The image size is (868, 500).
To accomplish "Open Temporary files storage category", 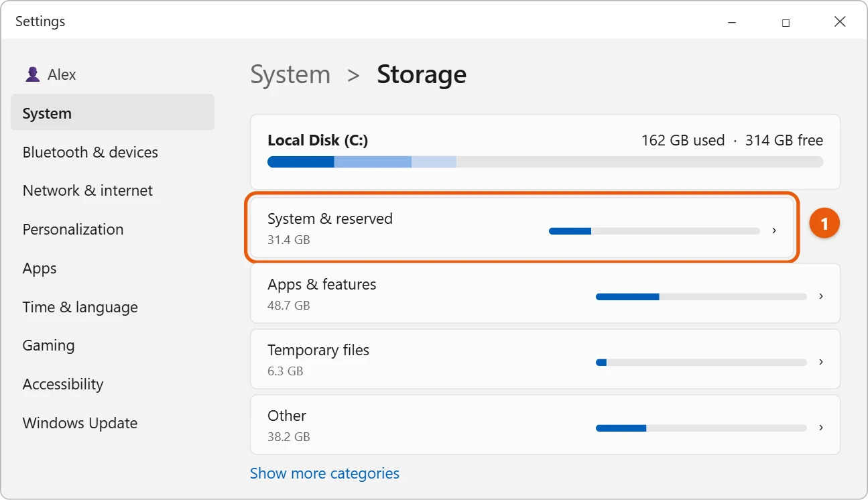I will point(545,359).
